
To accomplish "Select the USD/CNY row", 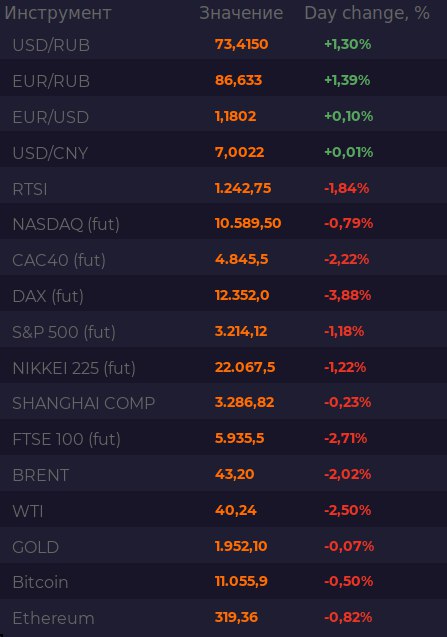I will coord(224,152).
